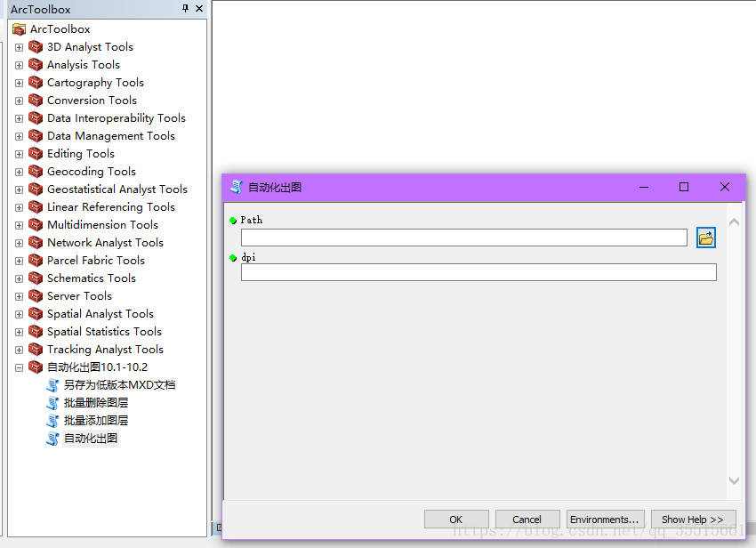This screenshot has width=756, height=548.
Task: Toggle the ArcToolbox panel auto-hide pin
Action: (186, 8)
